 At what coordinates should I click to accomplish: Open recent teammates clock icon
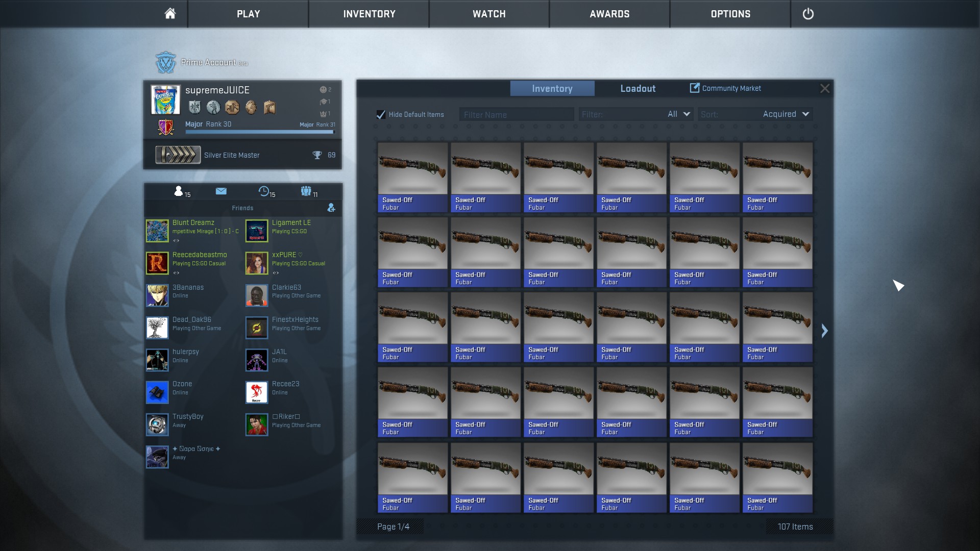point(264,191)
